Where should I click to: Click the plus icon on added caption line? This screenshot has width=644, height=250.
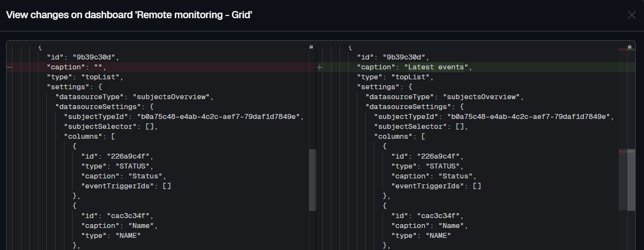tap(320, 67)
